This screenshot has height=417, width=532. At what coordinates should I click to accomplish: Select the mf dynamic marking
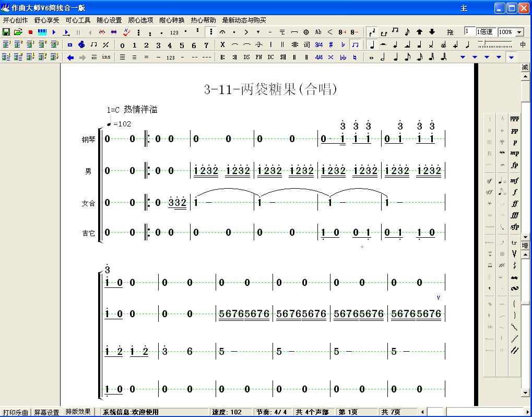[x=514, y=181]
